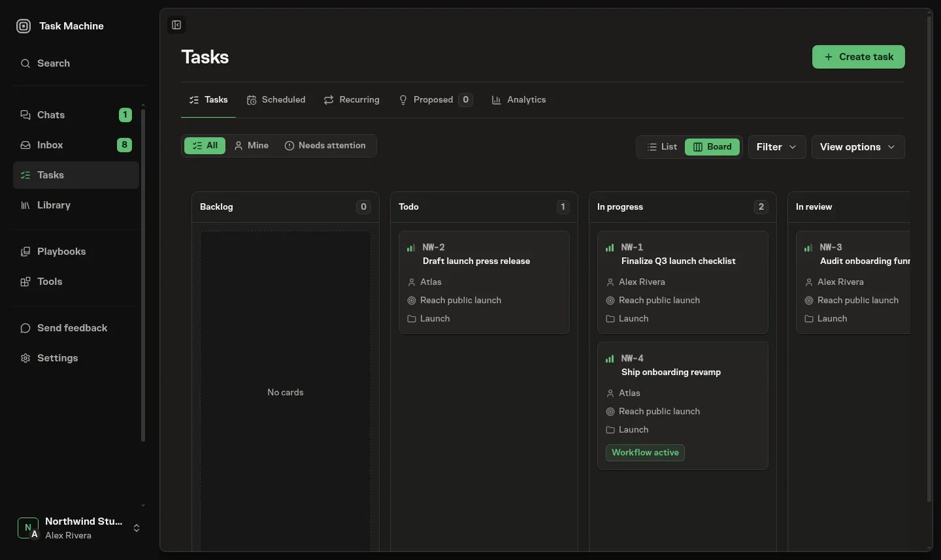Click the Task Machine logo icon

pyautogui.click(x=24, y=26)
